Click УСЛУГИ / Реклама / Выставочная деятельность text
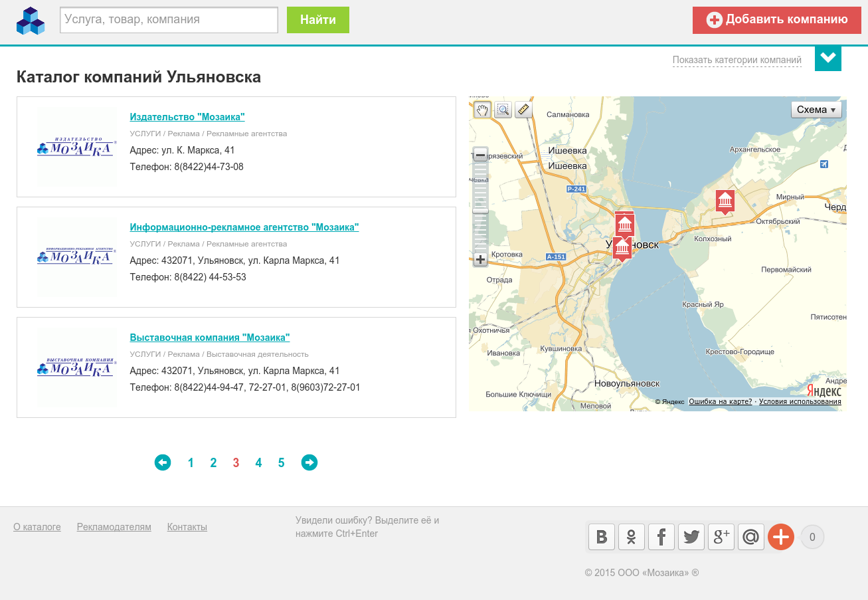This screenshot has height=600, width=868. coord(219,354)
